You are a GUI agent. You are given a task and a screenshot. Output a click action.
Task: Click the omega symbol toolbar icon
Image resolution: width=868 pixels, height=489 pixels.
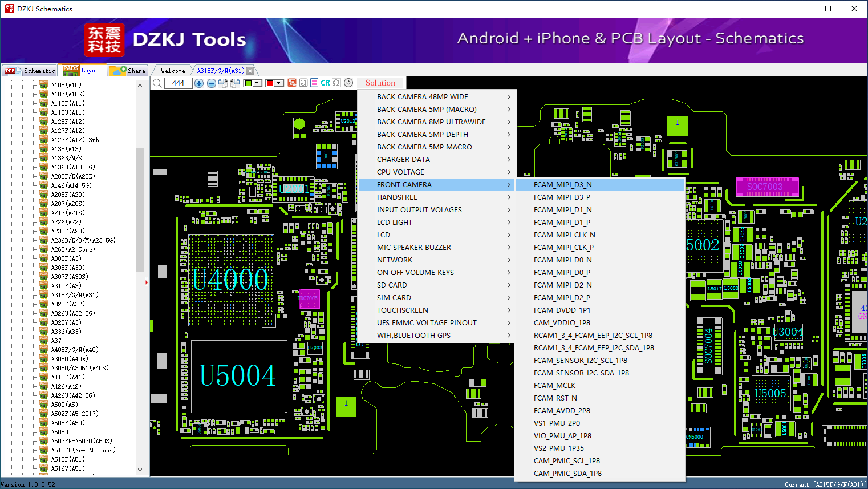pyautogui.click(x=336, y=83)
